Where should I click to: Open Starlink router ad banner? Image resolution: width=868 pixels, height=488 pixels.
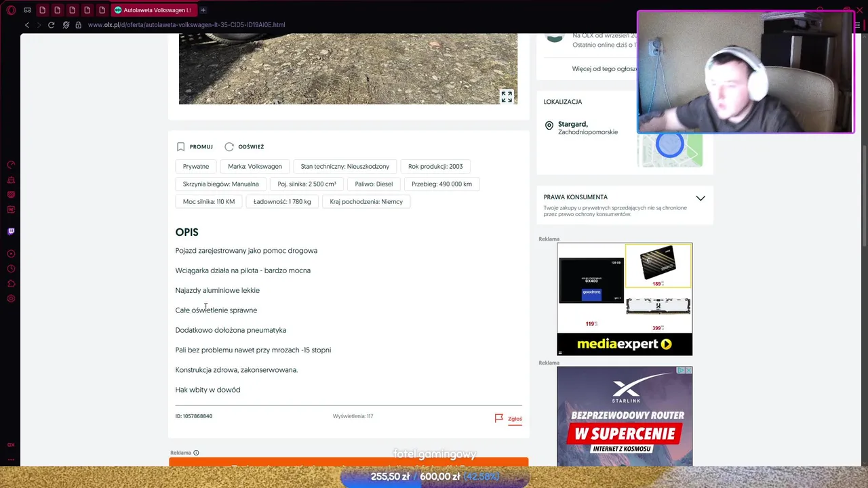625,416
